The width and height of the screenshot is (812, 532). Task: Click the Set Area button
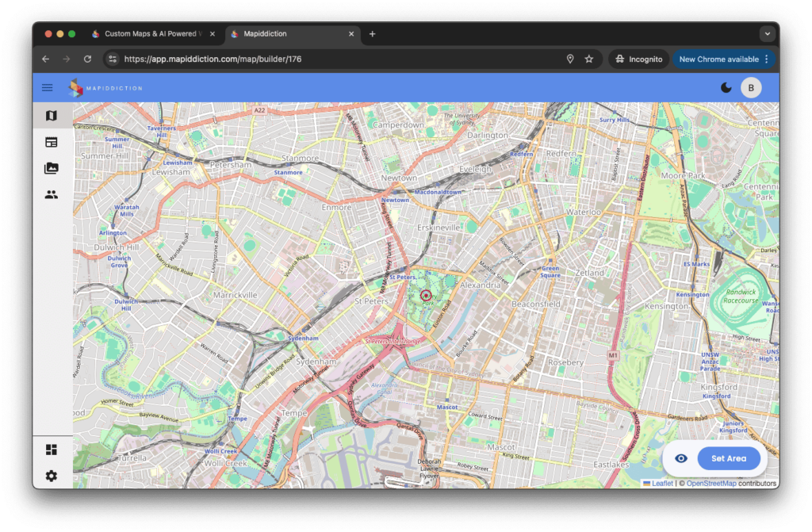click(x=729, y=458)
